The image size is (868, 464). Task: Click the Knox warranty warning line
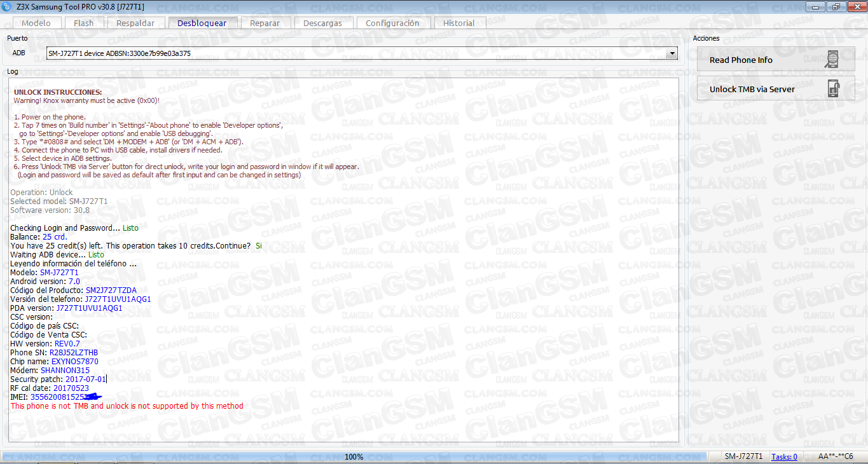click(86, 100)
